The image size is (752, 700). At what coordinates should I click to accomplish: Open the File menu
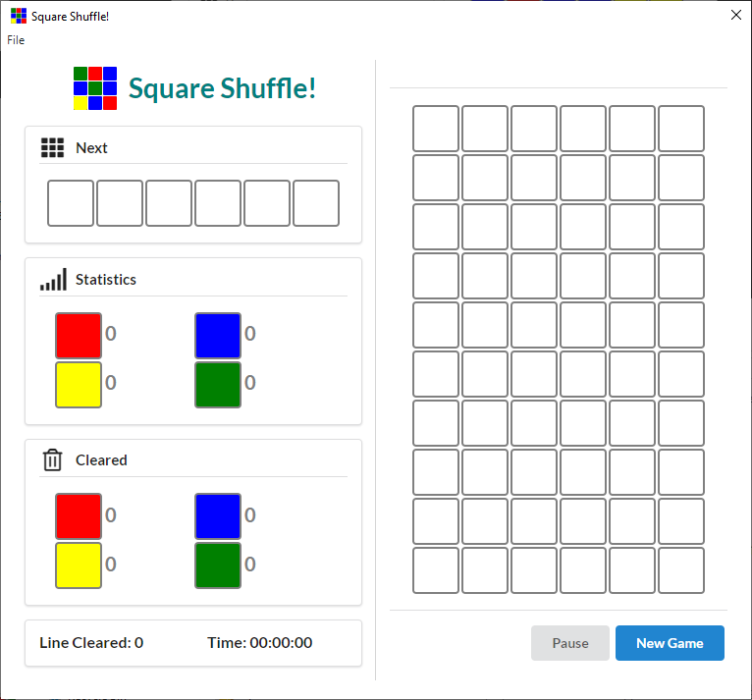pos(16,40)
